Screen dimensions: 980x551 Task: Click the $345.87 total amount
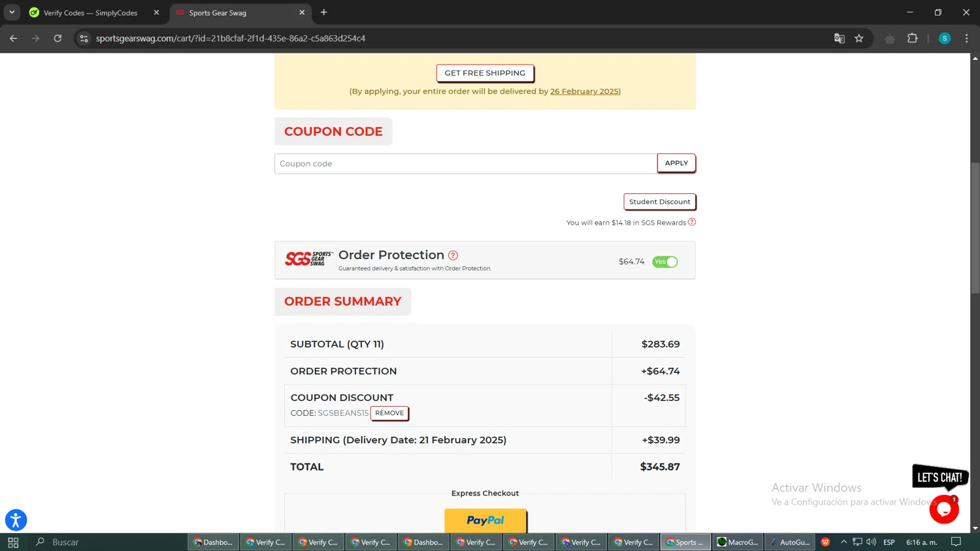pos(660,467)
